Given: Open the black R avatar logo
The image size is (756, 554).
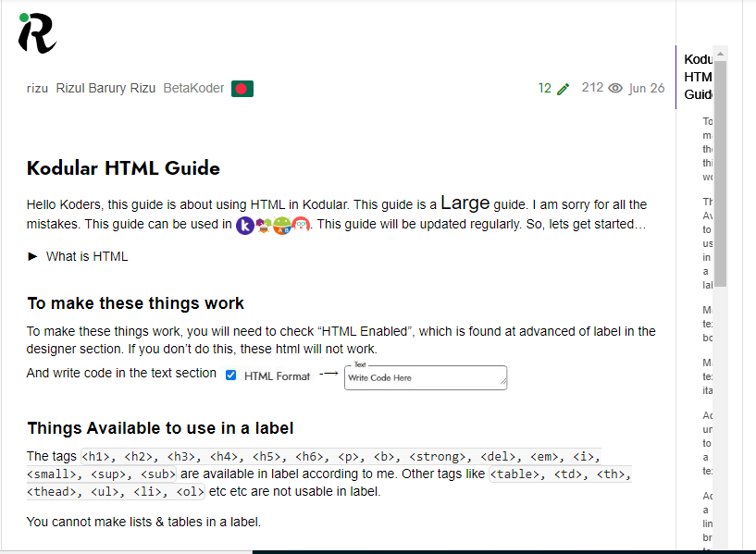Looking at the screenshot, I should pyautogui.click(x=37, y=32).
